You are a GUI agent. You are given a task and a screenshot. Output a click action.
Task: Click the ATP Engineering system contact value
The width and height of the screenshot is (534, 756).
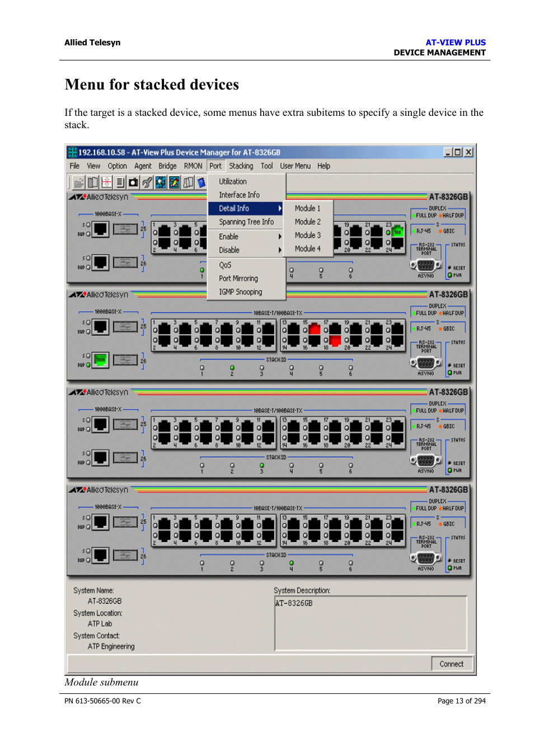(111, 646)
